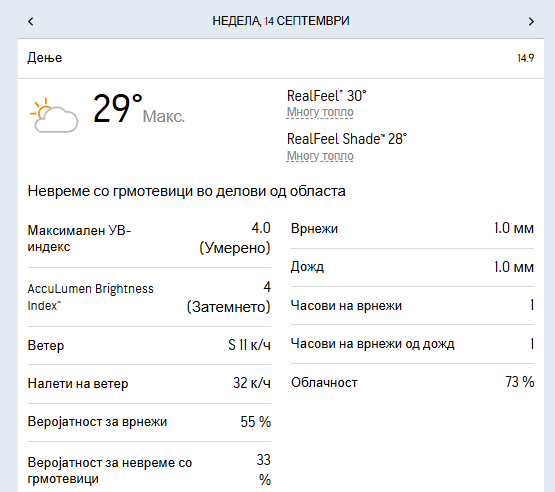Click the Врнежи 1.0 мм row

412,229
